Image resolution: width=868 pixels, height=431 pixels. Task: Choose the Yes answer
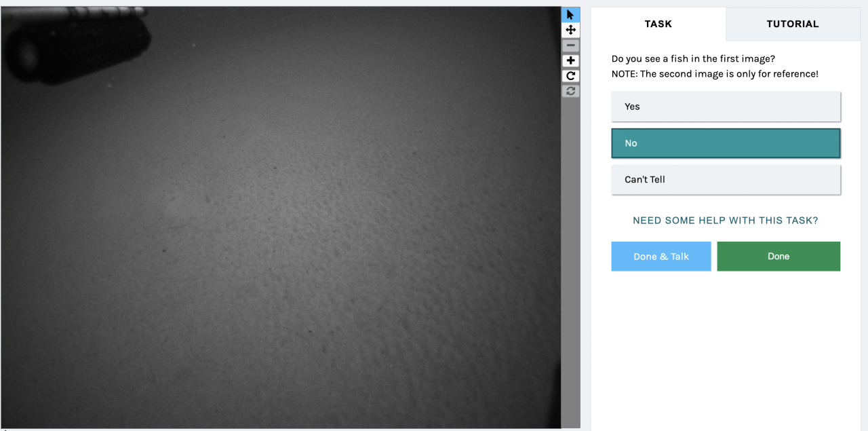[x=726, y=107]
